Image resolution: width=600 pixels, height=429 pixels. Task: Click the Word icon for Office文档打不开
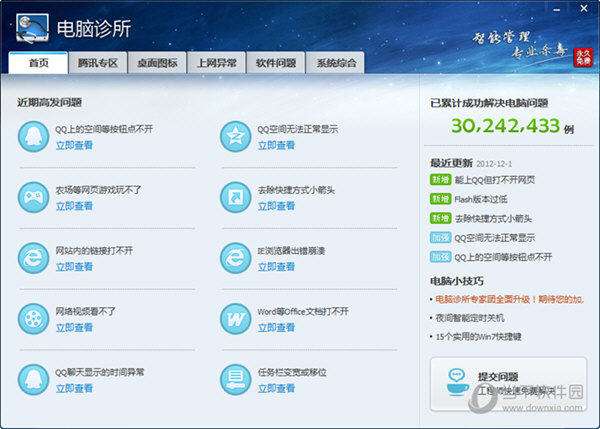click(x=235, y=319)
